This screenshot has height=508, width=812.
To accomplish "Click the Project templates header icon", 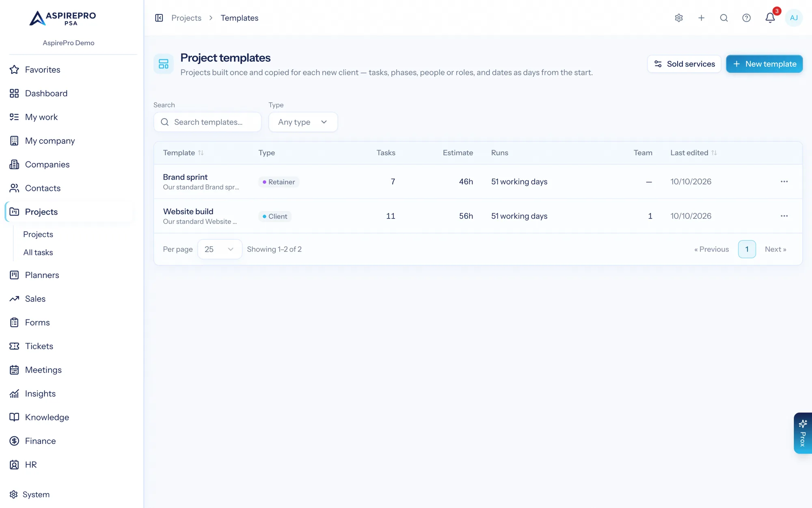I will coord(164,64).
